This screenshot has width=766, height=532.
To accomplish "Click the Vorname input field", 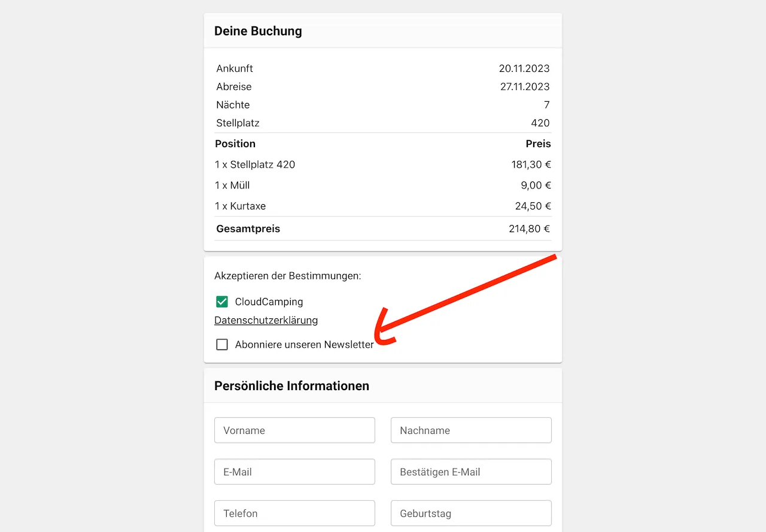I will tap(294, 430).
